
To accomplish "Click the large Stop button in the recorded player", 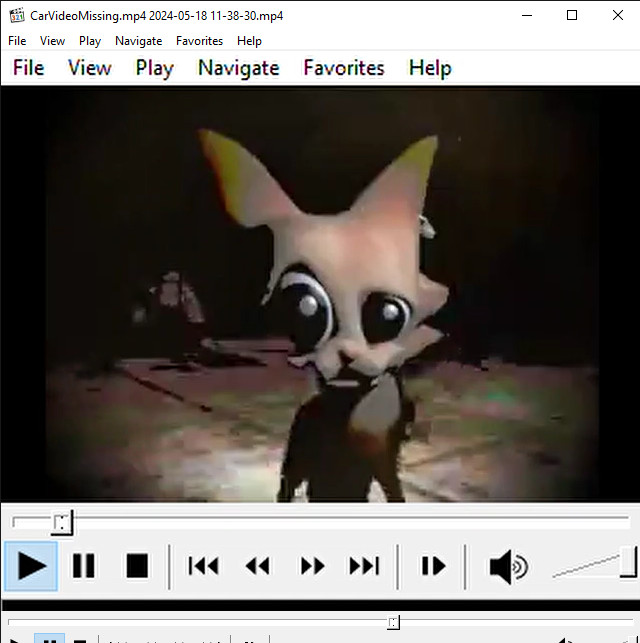I will 137,566.
